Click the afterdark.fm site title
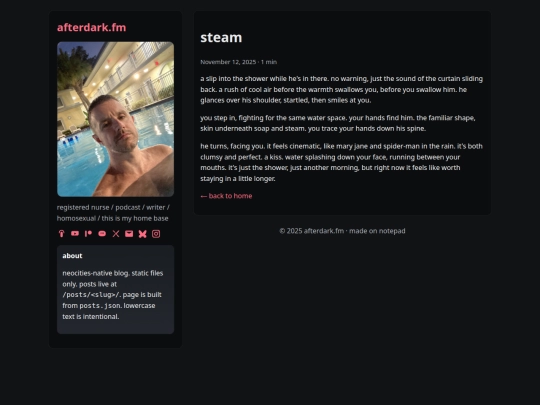The height and width of the screenshot is (405, 540). coord(92,28)
